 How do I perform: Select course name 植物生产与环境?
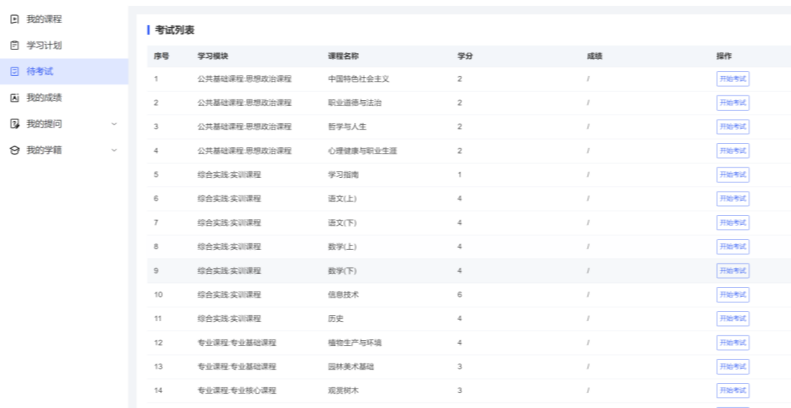355,343
